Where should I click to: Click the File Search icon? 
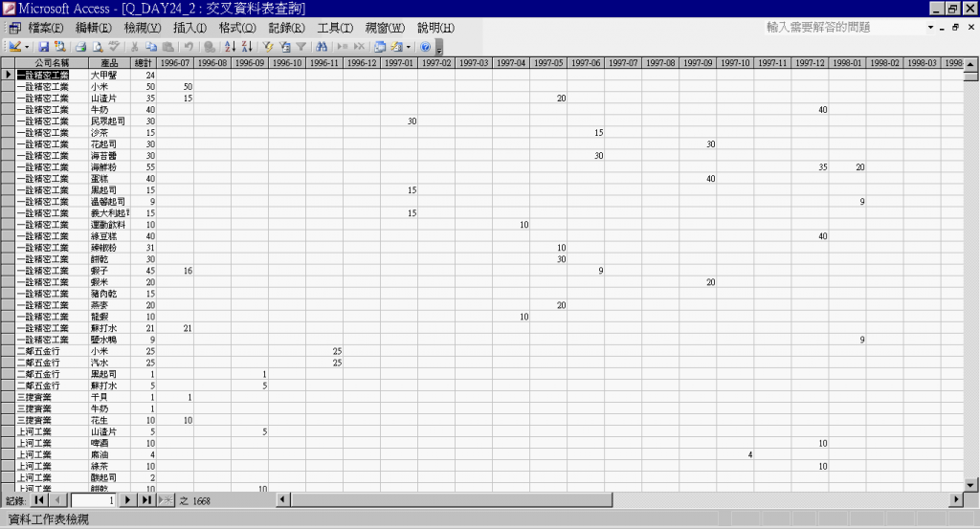click(60, 47)
